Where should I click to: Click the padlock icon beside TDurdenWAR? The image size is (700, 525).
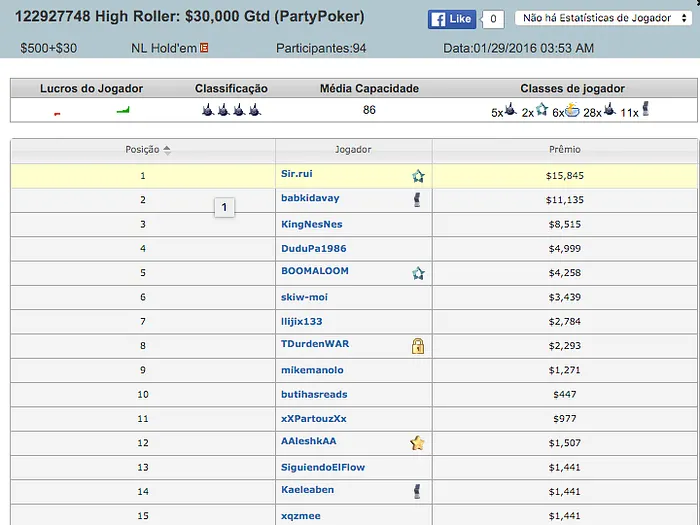(x=418, y=346)
